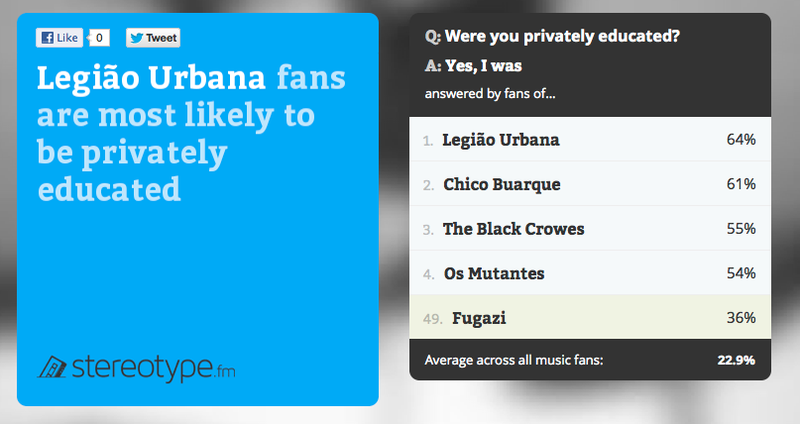Open the stereotype.fm logo link
Viewport: 800px width, 424px height.
coord(136,368)
